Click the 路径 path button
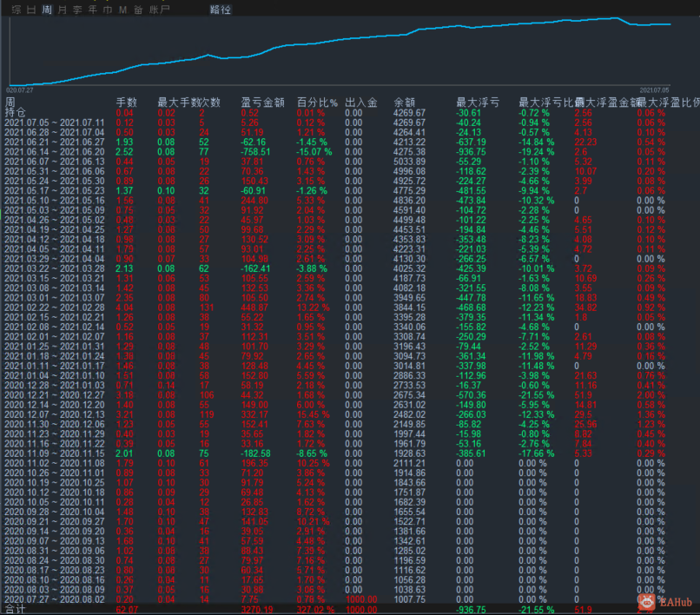Screen dimensions: 700x615 click(221, 10)
